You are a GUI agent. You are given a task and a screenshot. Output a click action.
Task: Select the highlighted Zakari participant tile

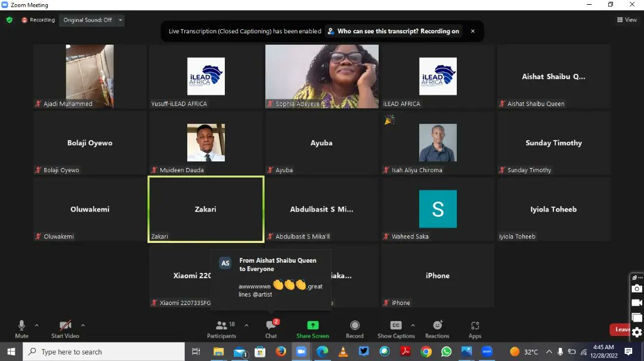pyautogui.click(x=206, y=209)
